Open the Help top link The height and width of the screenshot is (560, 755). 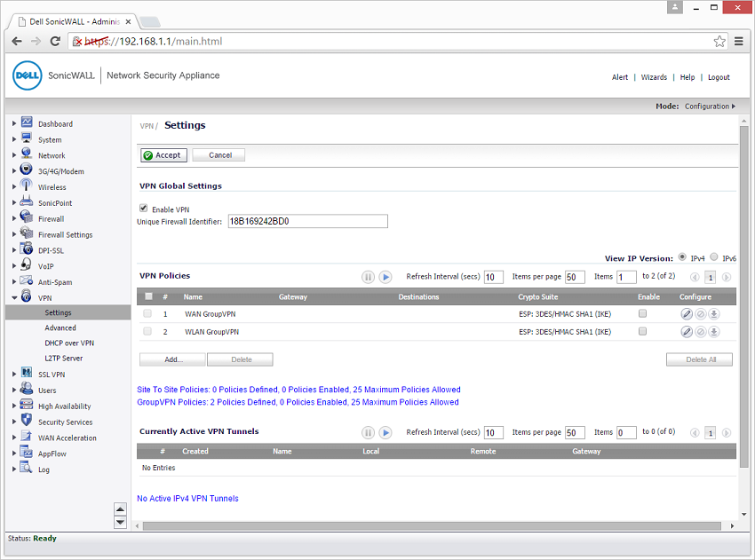pos(687,77)
